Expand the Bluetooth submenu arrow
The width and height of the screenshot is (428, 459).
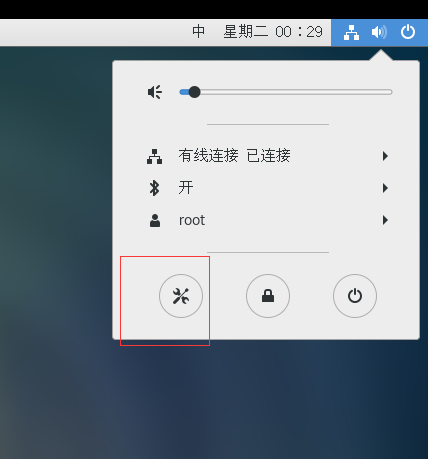385,188
